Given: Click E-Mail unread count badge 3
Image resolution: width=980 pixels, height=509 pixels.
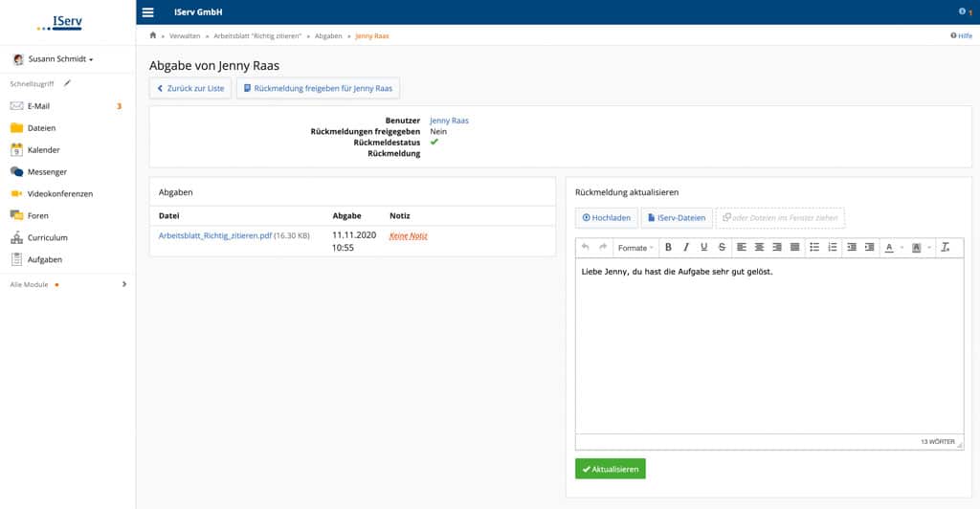Looking at the screenshot, I should click(x=119, y=106).
